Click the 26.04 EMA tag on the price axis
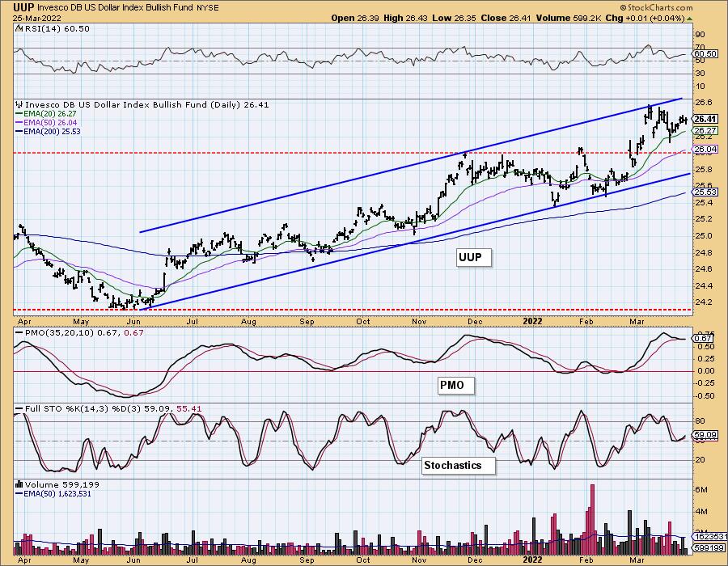The image size is (728, 566). pos(705,149)
